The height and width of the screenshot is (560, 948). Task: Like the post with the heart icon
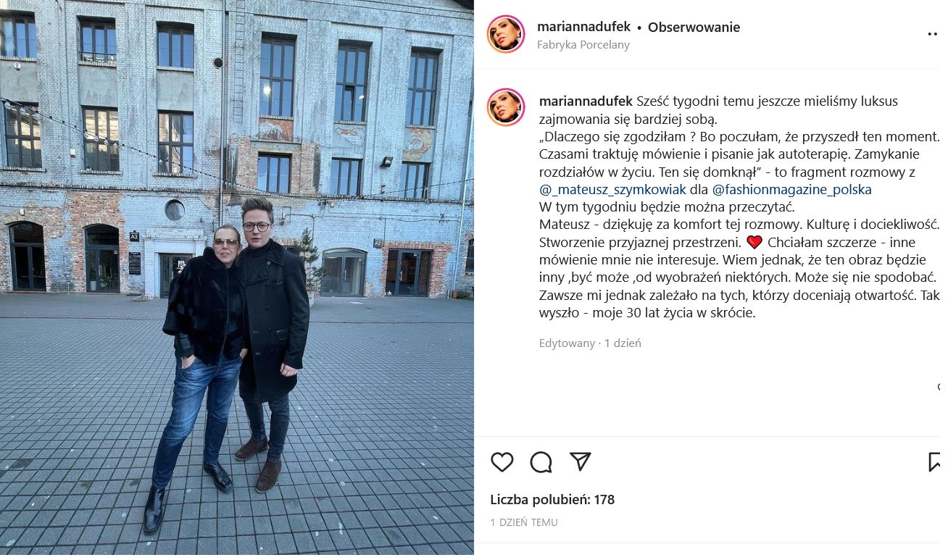(x=502, y=462)
